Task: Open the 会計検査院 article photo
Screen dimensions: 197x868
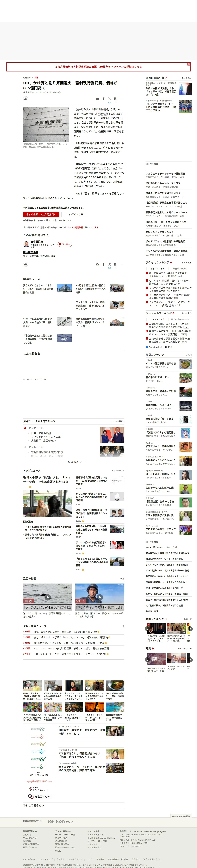Action: coord(46,125)
